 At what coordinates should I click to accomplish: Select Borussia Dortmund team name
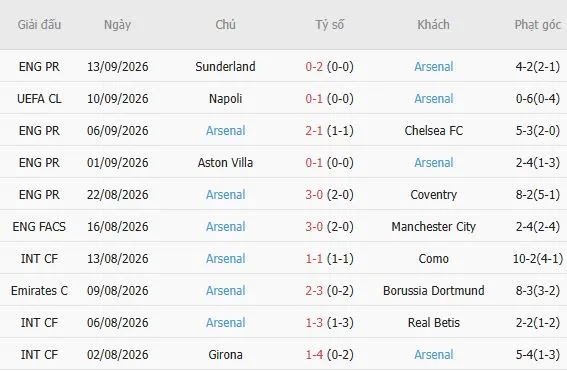pyautogui.click(x=434, y=291)
